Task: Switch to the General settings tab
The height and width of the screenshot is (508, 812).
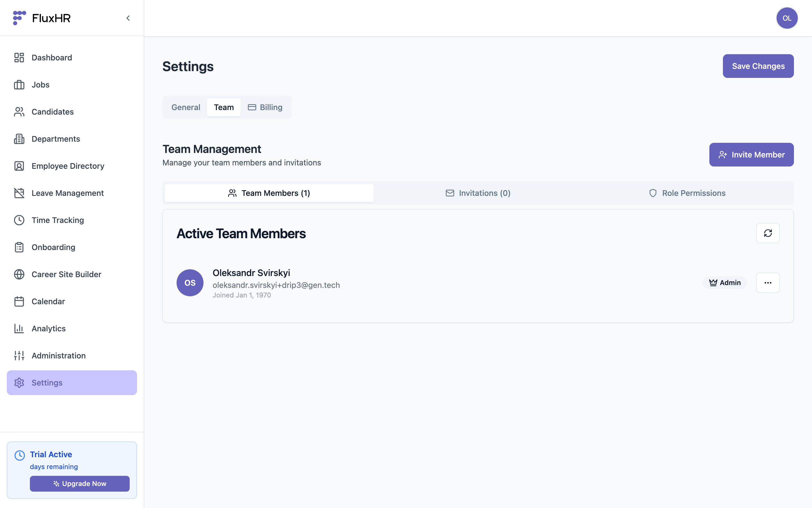Action: [x=186, y=107]
